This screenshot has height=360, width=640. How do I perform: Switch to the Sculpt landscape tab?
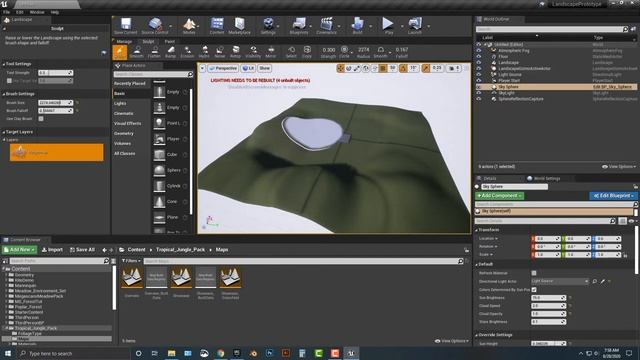pos(148,41)
